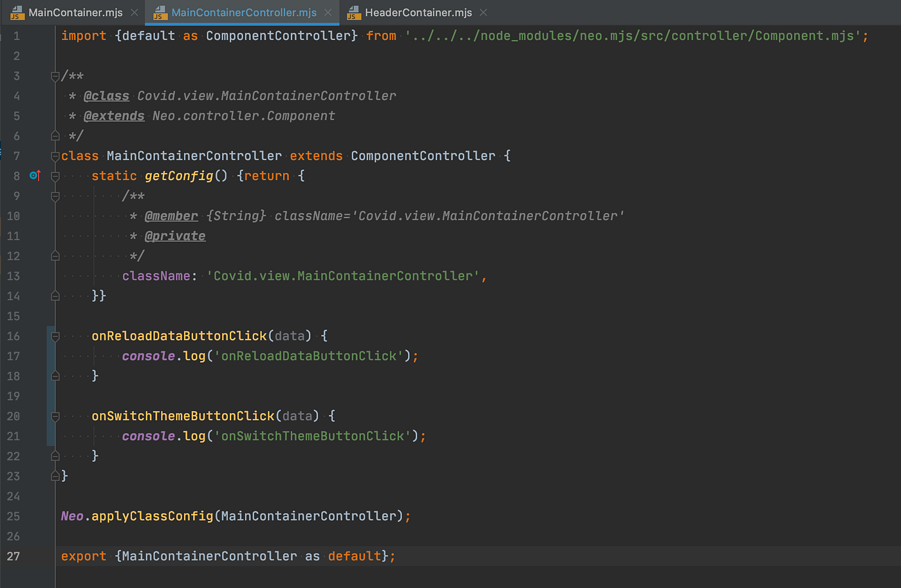Image resolution: width=901 pixels, height=588 pixels.
Task: Click the fold-end marker on line 14 after }}
Action: tap(55, 295)
